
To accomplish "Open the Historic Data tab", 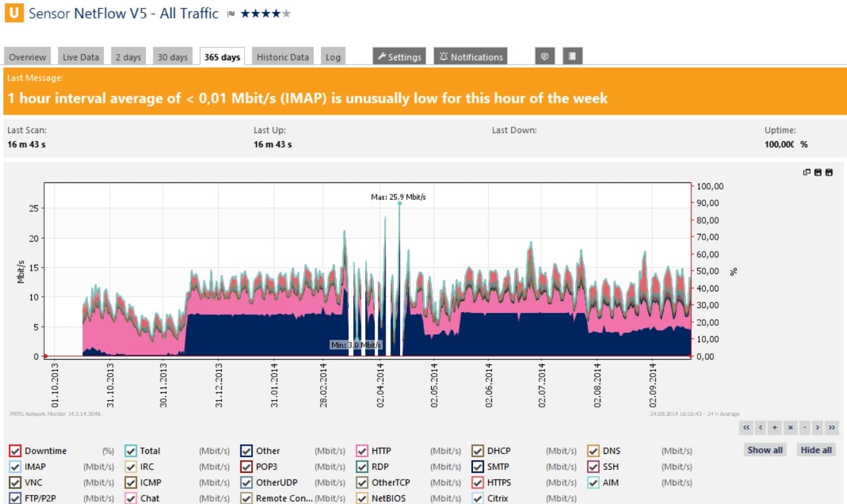I will click(x=283, y=56).
